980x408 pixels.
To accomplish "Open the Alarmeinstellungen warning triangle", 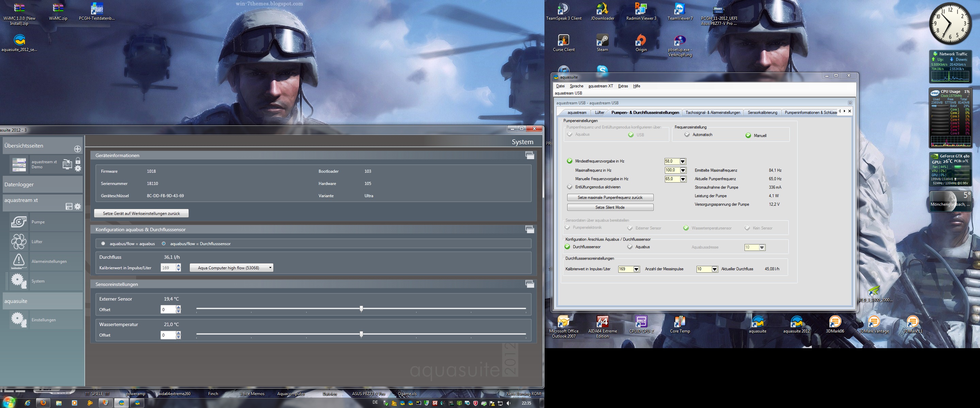I will 19,261.
